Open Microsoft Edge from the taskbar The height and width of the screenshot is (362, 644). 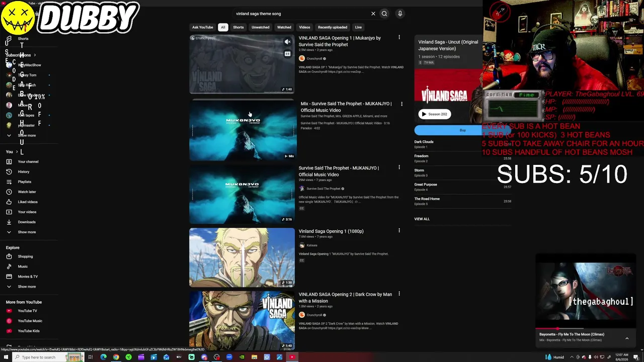tap(103, 357)
